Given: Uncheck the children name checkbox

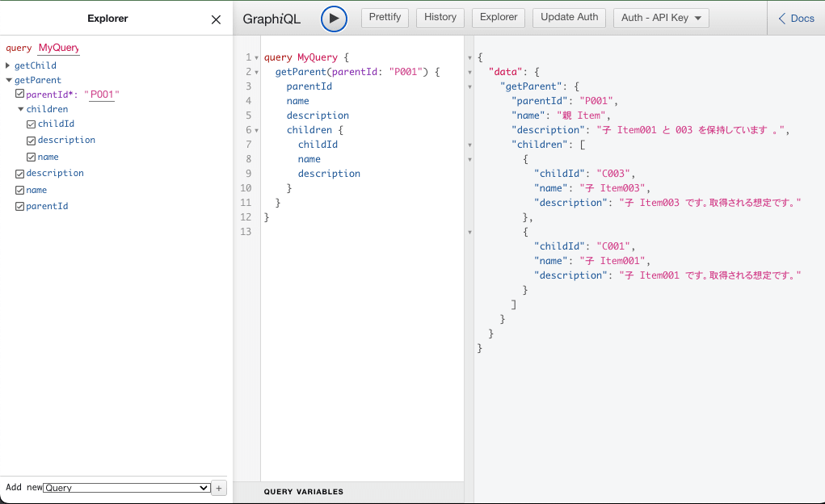Looking at the screenshot, I should point(31,157).
